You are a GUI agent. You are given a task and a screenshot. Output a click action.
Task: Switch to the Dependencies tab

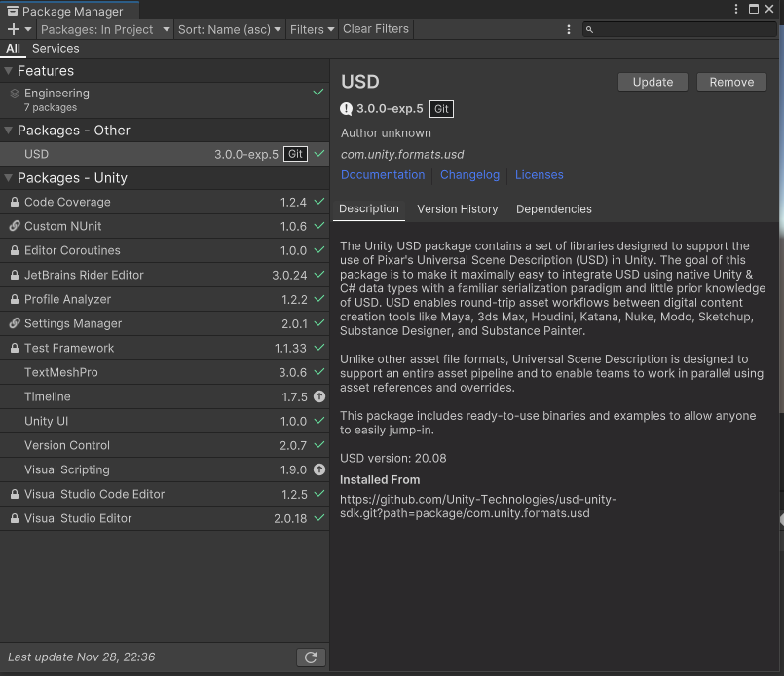(553, 209)
